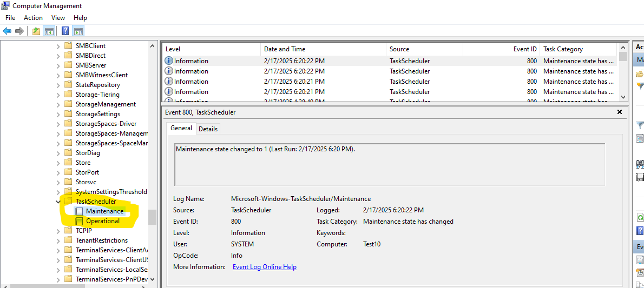Click the console tree scroll up arrow
This screenshot has height=288, width=644.
[x=153, y=46]
